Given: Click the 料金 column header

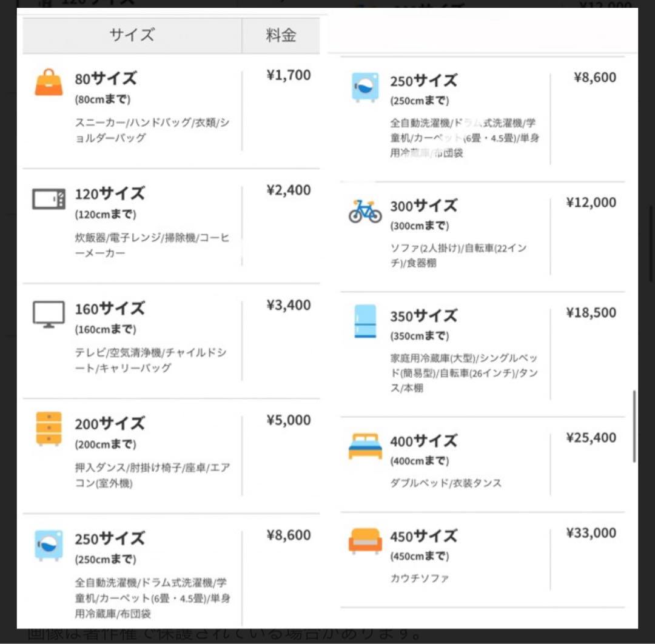Looking at the screenshot, I should pos(281,35).
